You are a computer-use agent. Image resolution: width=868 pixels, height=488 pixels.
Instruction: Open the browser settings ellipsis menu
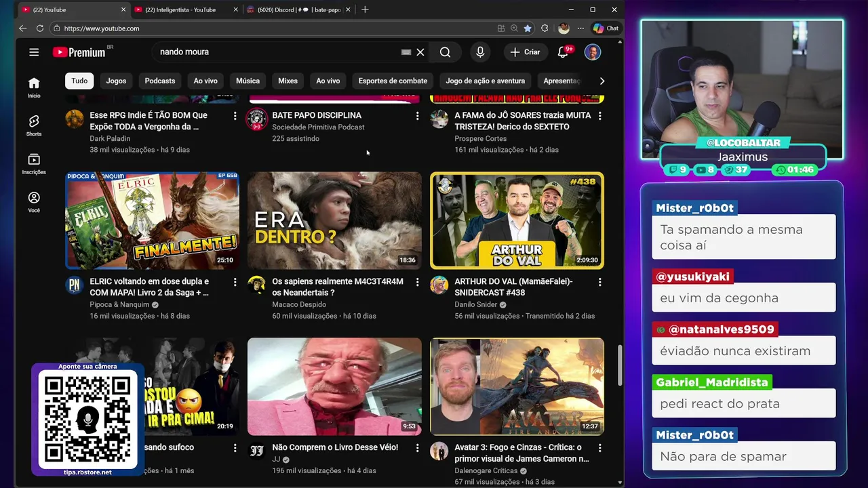(x=580, y=28)
